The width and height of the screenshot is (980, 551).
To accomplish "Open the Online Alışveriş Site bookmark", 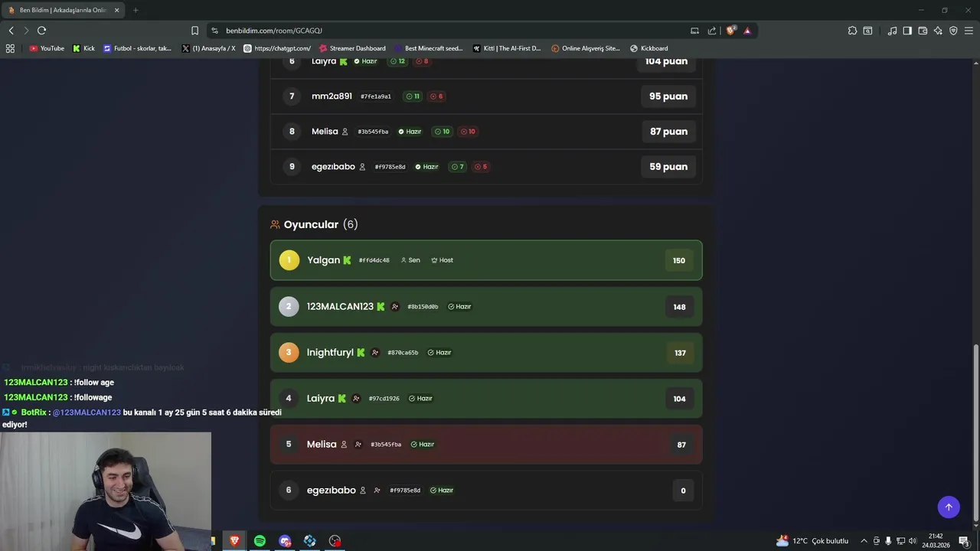I will click(x=586, y=48).
